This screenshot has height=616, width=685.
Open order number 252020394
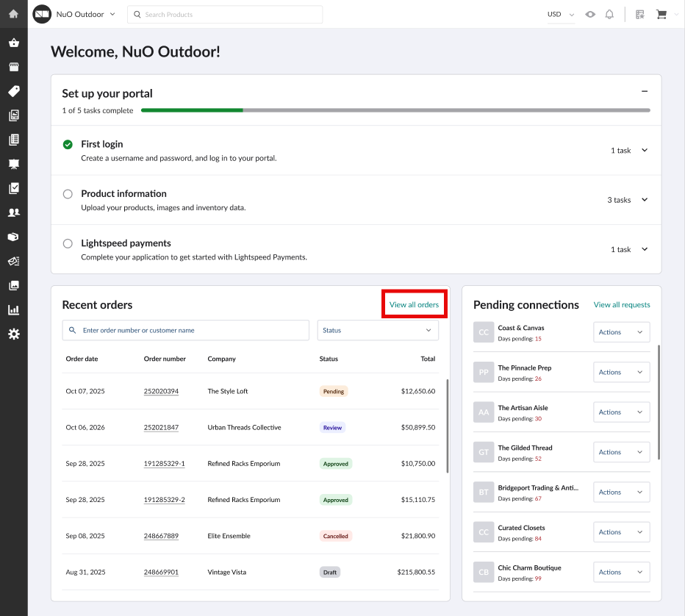click(x=161, y=391)
